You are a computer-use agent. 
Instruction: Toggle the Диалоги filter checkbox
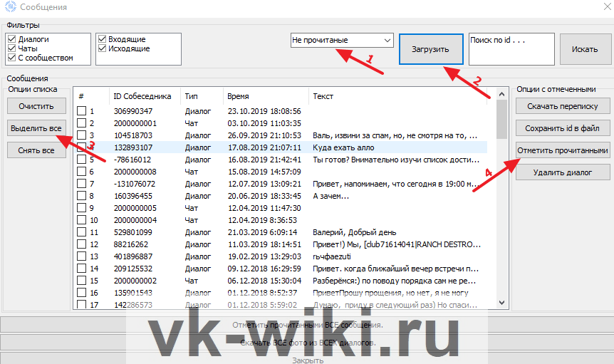(x=11, y=39)
